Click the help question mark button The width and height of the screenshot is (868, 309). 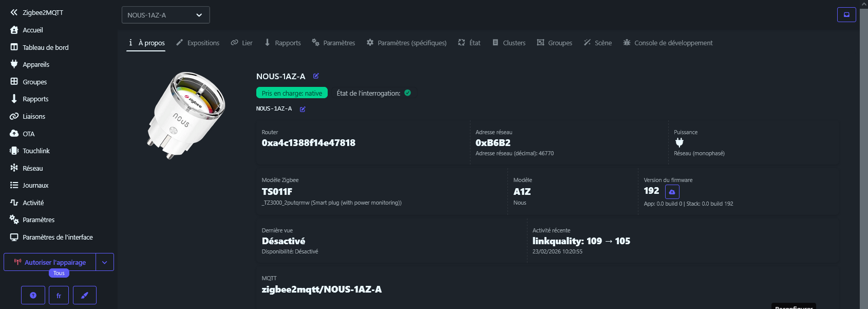[x=33, y=295]
